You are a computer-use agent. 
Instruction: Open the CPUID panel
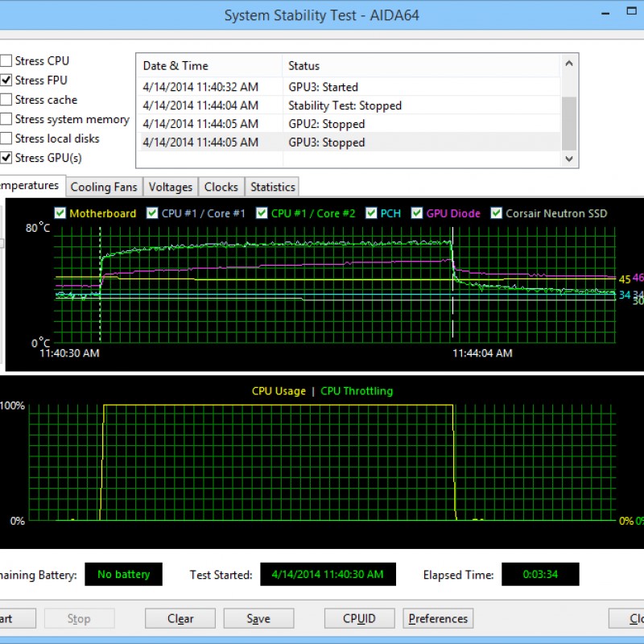point(359,618)
